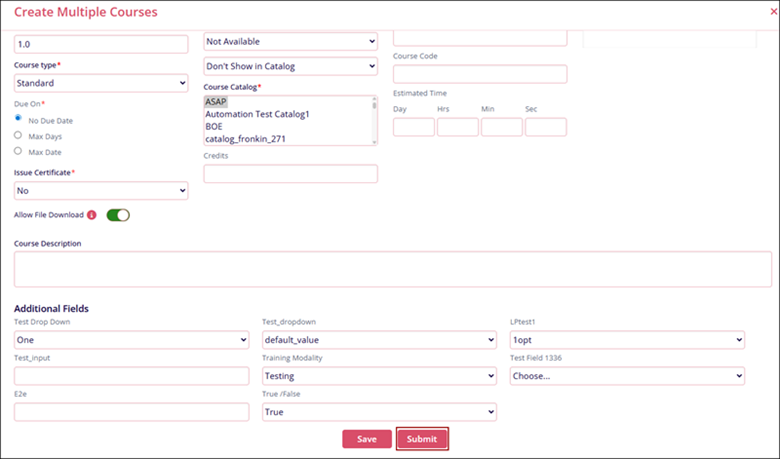Close the Create Multiple Courses dialog

click(x=761, y=13)
